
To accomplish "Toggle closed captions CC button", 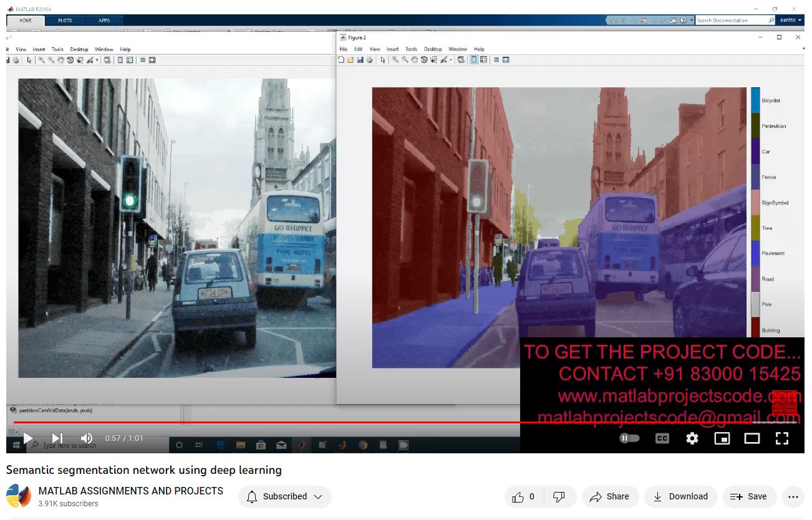I will pyautogui.click(x=662, y=438).
